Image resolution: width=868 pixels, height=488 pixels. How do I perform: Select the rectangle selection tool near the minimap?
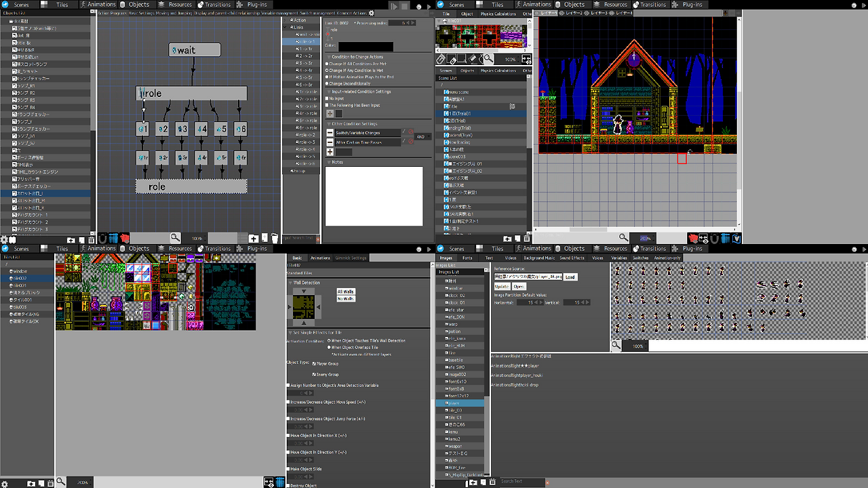462,60
